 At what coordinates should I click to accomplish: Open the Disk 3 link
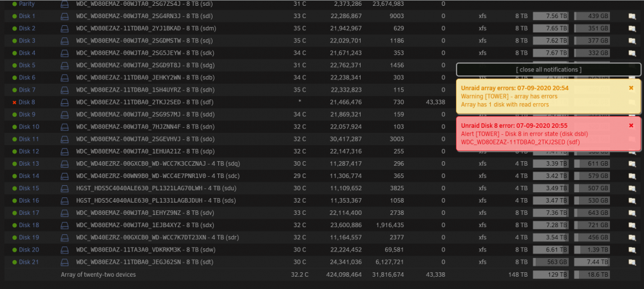pos(27,41)
